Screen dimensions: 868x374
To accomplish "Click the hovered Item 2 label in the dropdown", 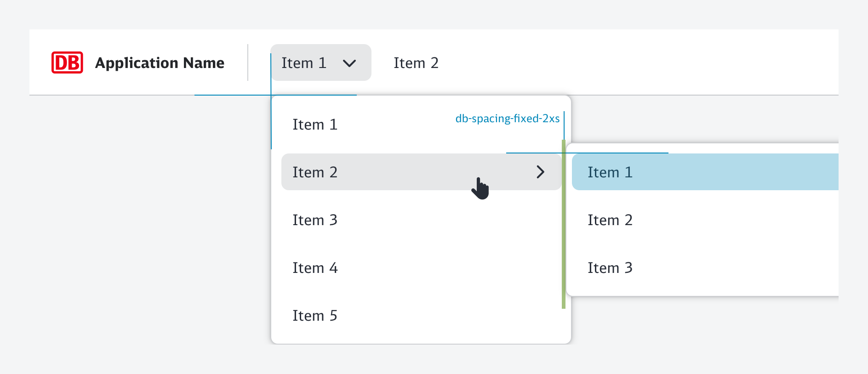I will pos(315,172).
